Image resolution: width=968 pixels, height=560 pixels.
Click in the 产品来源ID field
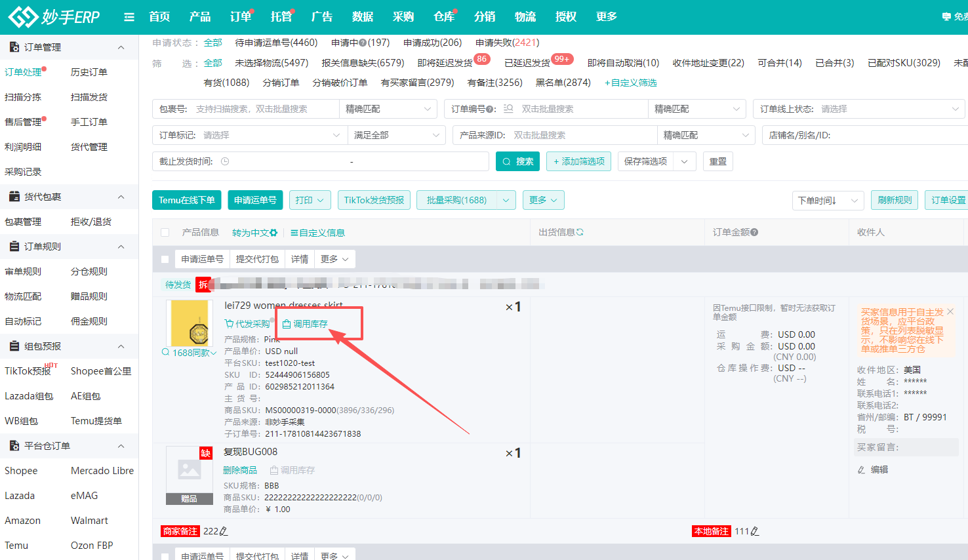555,135
